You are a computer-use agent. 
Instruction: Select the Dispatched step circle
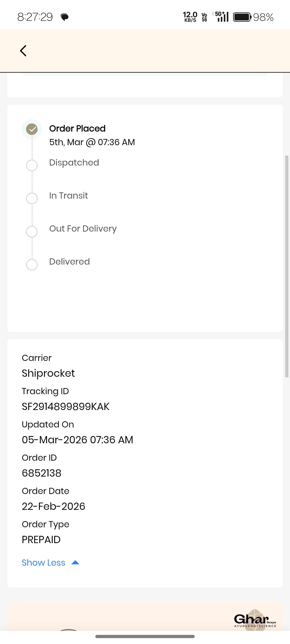tap(32, 165)
